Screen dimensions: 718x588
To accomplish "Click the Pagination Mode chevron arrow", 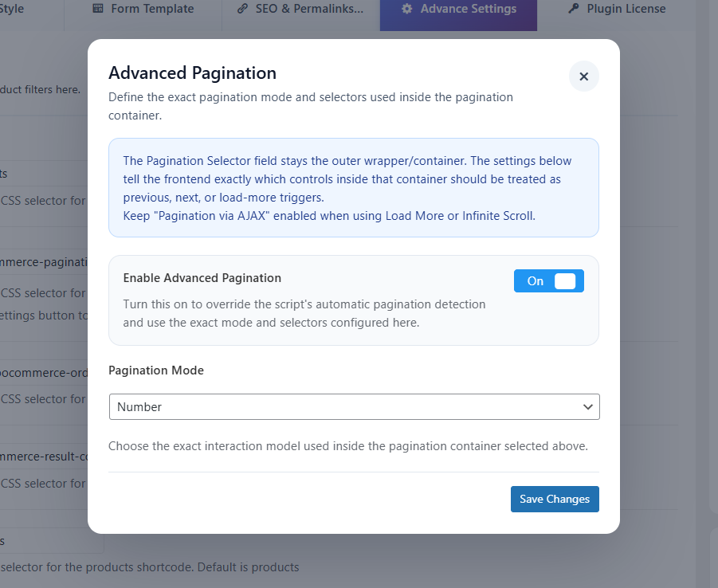I will 588,406.
